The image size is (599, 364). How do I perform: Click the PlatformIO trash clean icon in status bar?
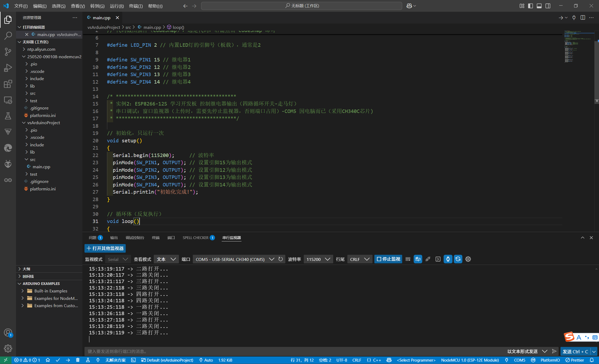pos(78,360)
